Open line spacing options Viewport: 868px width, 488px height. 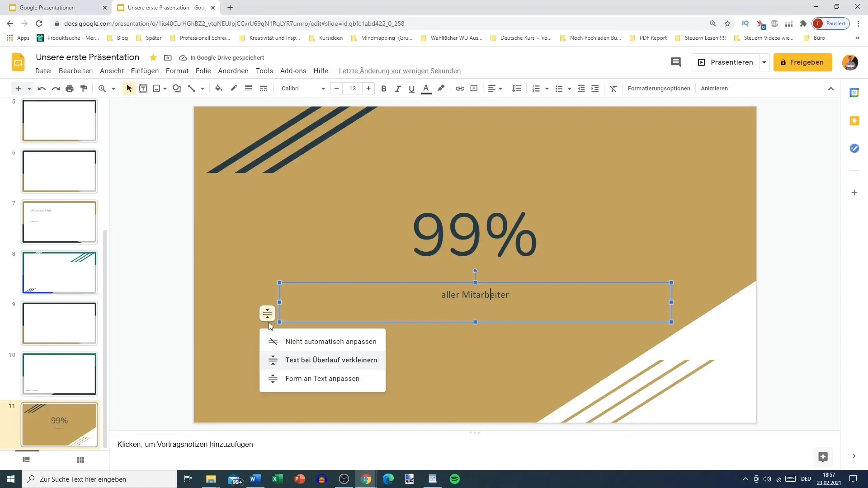[x=516, y=89]
